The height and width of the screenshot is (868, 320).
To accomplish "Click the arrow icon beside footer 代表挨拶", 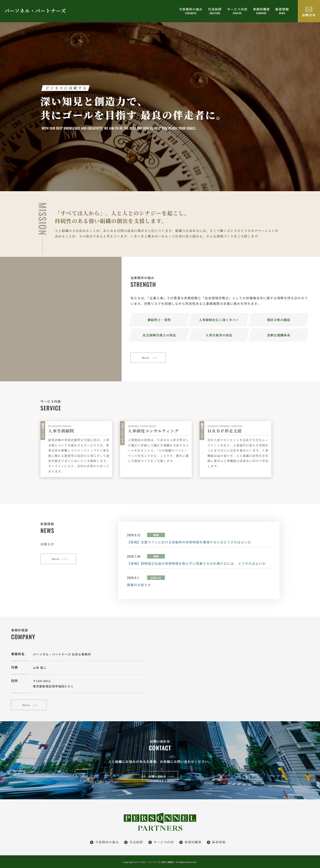I will click(126, 842).
